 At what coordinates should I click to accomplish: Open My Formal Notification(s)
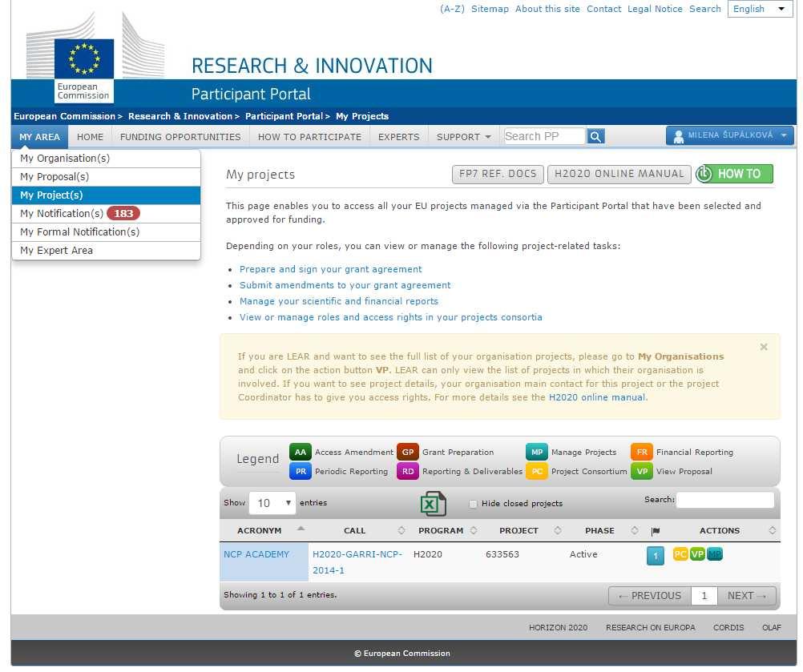[x=106, y=231]
